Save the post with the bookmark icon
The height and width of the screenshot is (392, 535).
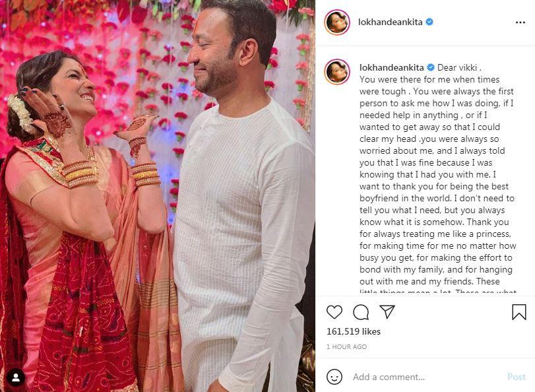click(x=519, y=312)
